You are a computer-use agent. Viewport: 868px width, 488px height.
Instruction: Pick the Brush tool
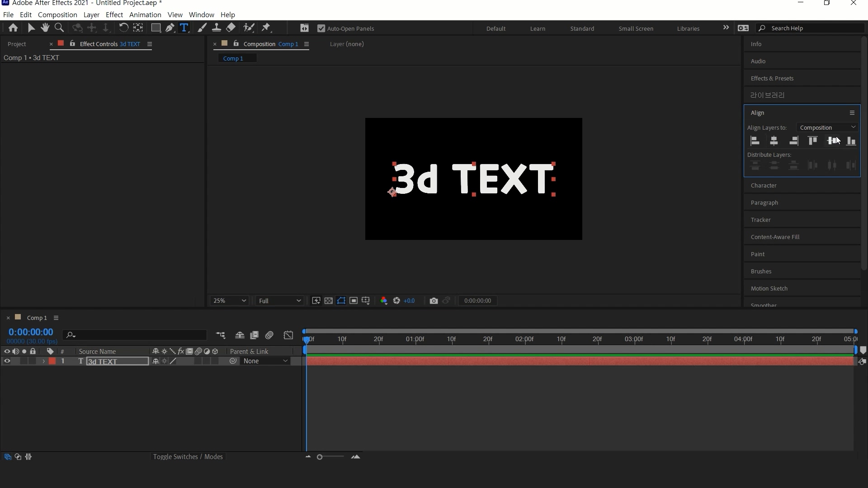point(202,28)
